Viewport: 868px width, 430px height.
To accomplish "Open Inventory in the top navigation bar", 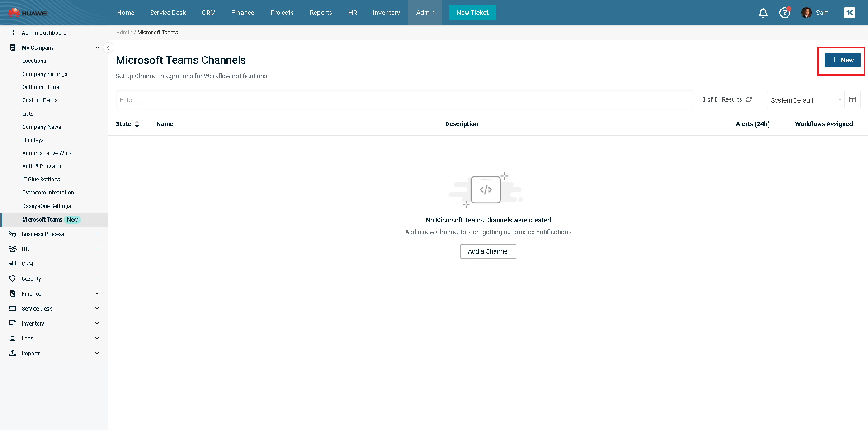I will click(387, 13).
